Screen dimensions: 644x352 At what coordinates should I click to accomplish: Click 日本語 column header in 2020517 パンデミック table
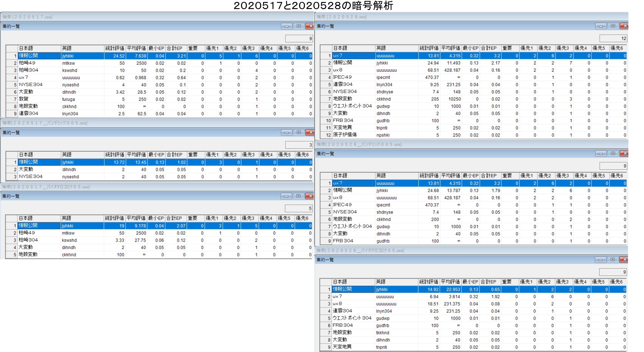click(x=39, y=155)
